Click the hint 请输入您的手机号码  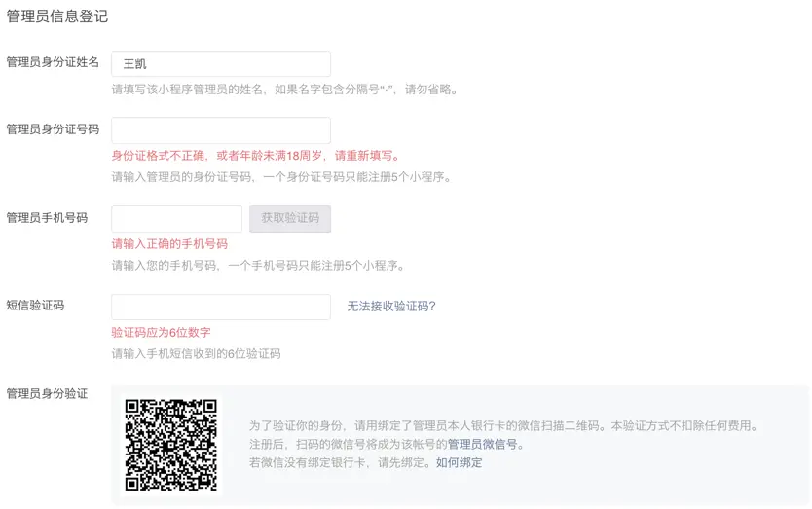(x=258, y=266)
